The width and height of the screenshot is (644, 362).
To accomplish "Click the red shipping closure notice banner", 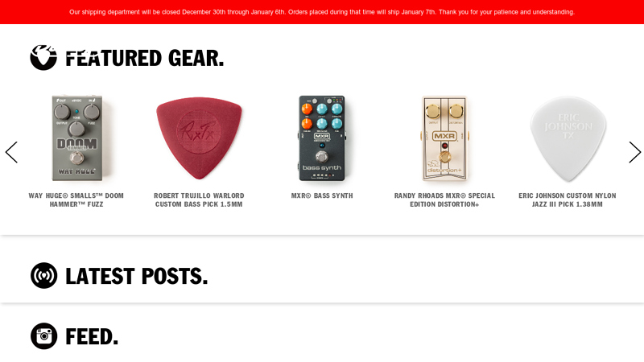I will tap(322, 12).
